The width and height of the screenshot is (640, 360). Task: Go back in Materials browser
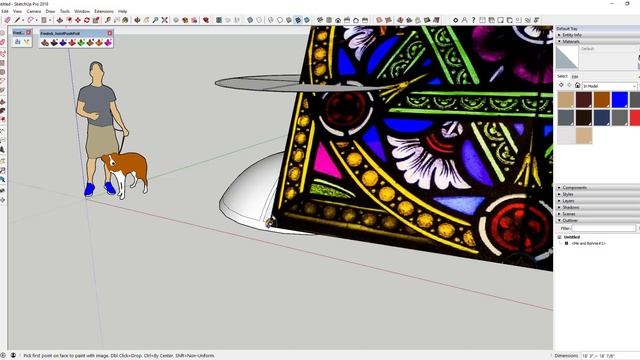point(561,85)
